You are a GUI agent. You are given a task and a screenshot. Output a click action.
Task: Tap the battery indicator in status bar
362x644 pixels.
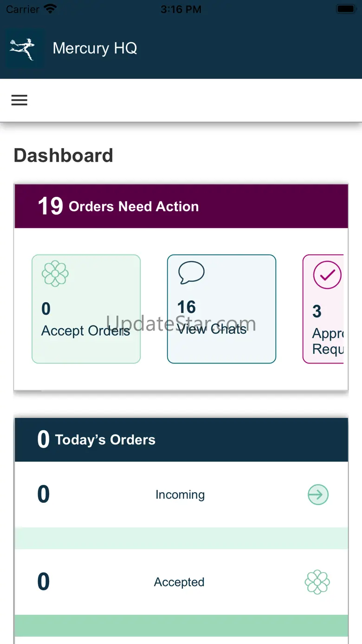tap(346, 9)
